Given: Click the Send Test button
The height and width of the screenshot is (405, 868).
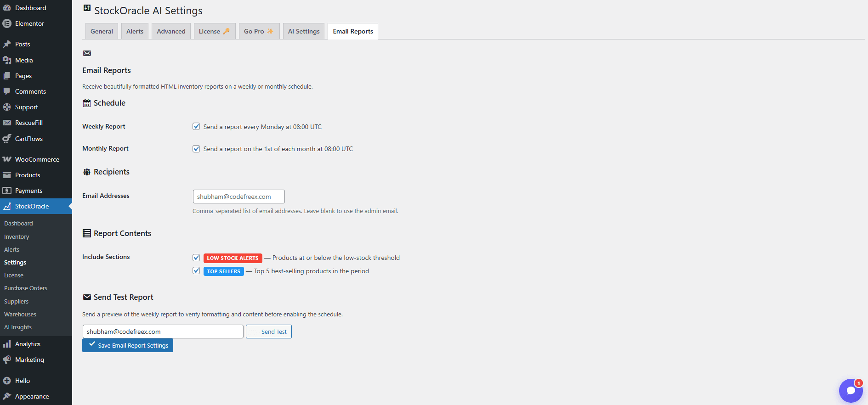Looking at the screenshot, I should [269, 332].
